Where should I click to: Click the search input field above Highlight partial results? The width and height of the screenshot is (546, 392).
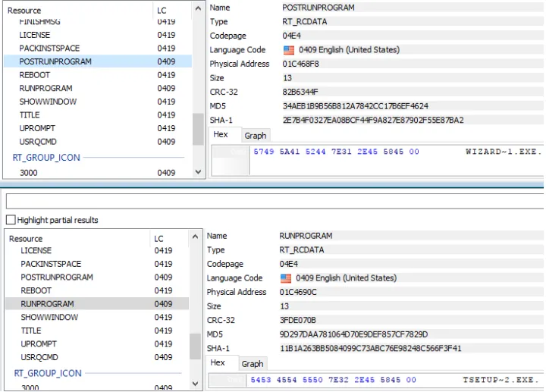click(275, 201)
